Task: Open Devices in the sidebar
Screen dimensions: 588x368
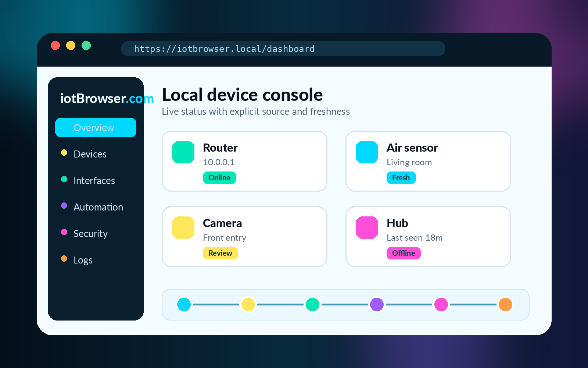Action: coord(90,154)
